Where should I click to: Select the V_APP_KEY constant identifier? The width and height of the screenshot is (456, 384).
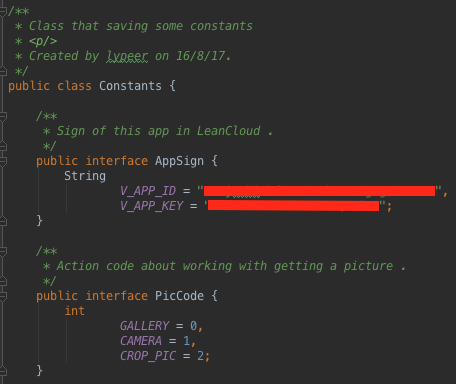click(151, 206)
